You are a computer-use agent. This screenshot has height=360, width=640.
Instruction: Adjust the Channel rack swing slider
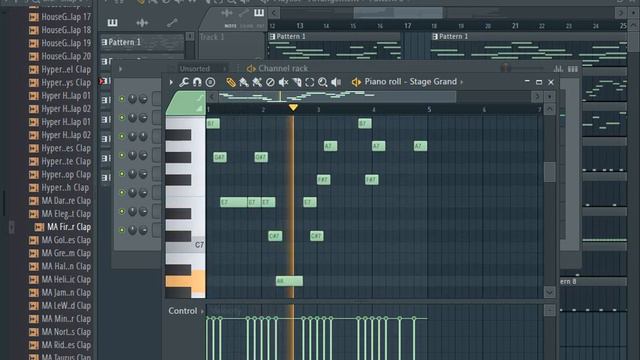pos(522,69)
